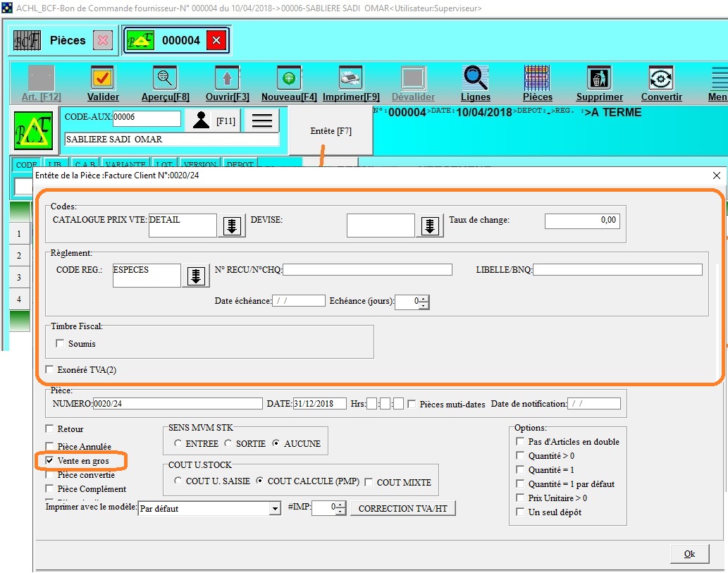
Task: Click the Valider toolbar icon
Action: coord(103,78)
